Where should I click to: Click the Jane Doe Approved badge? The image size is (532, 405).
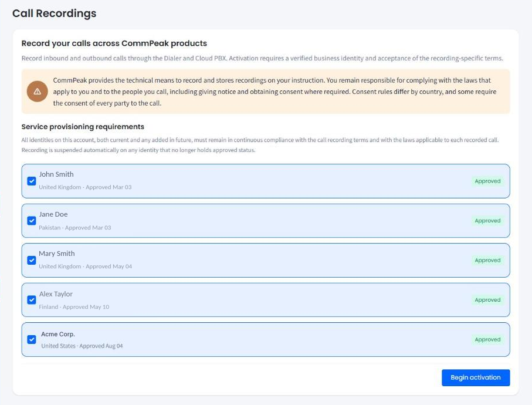tap(487, 221)
